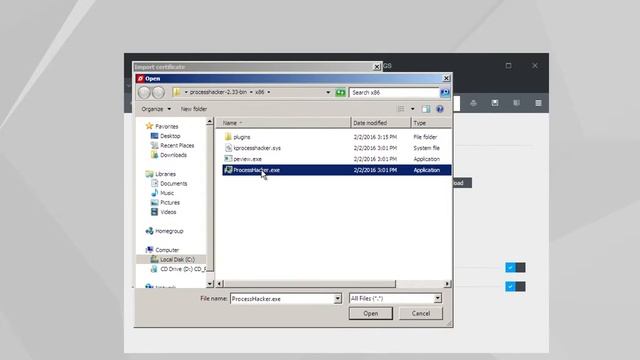Open the All Files type filter dropdown
This screenshot has width=640, height=360.
pos(438,299)
